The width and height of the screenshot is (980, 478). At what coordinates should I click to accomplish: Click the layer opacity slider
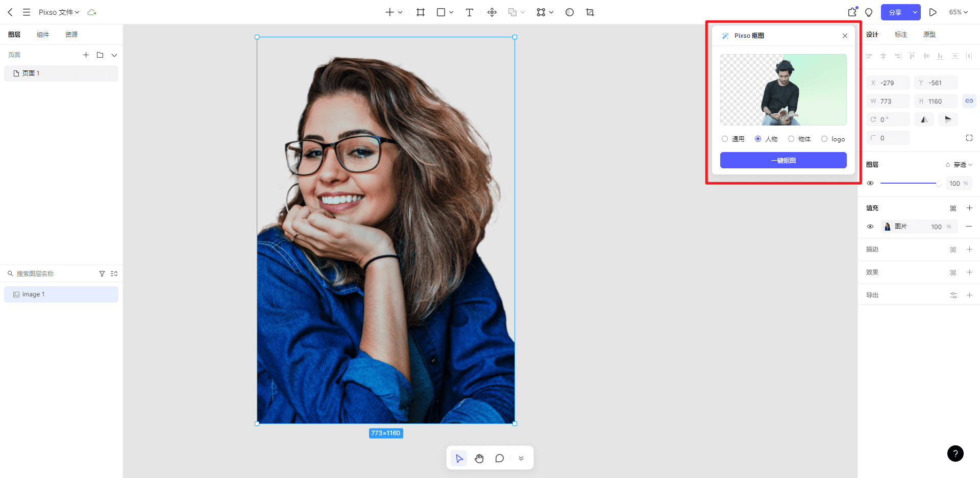909,183
